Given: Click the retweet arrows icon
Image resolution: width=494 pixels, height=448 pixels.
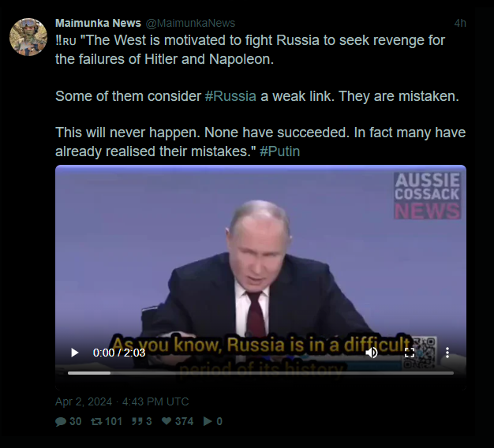Looking at the screenshot, I should (x=96, y=421).
